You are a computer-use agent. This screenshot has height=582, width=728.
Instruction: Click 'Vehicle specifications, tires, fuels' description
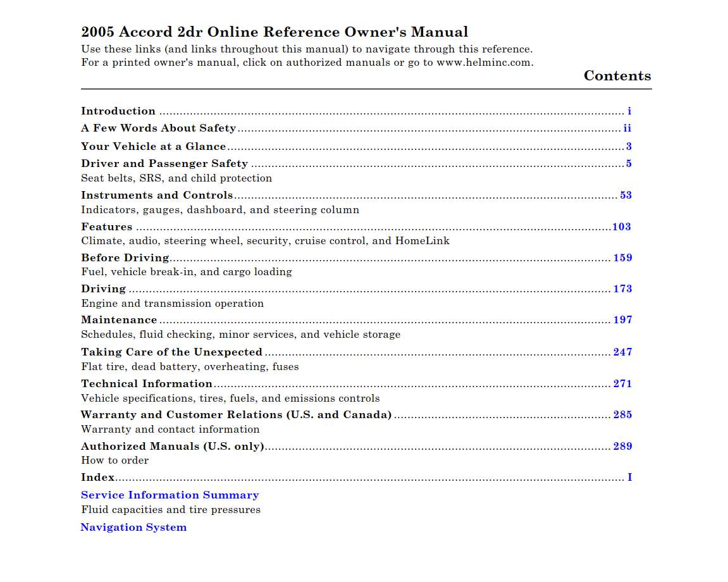point(230,399)
